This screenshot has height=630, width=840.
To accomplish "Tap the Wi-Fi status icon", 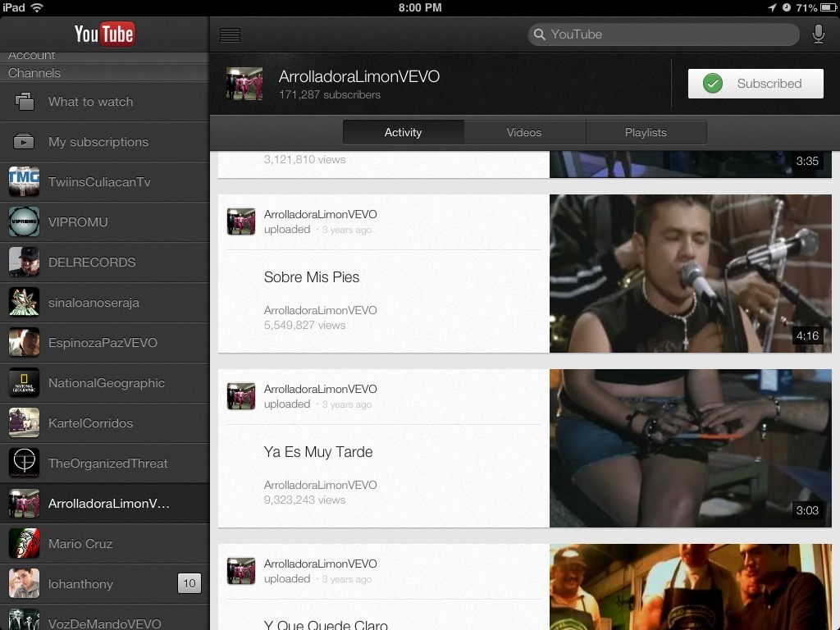I will pyautogui.click(x=37, y=7).
